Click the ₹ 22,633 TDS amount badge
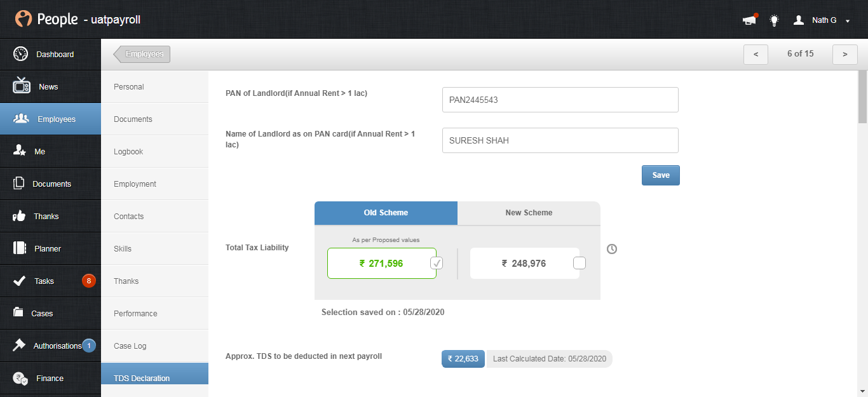 (x=464, y=359)
